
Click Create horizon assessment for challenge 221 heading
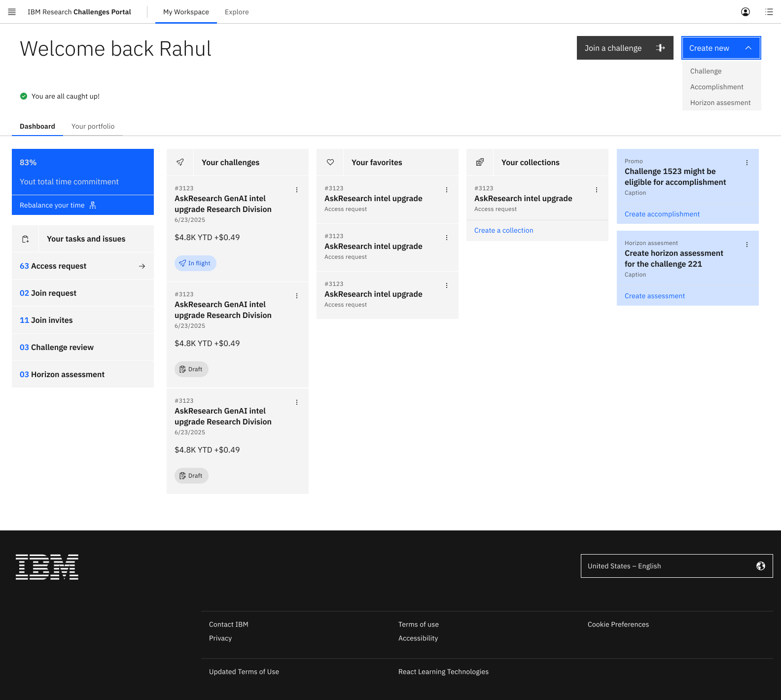pyautogui.click(x=674, y=258)
